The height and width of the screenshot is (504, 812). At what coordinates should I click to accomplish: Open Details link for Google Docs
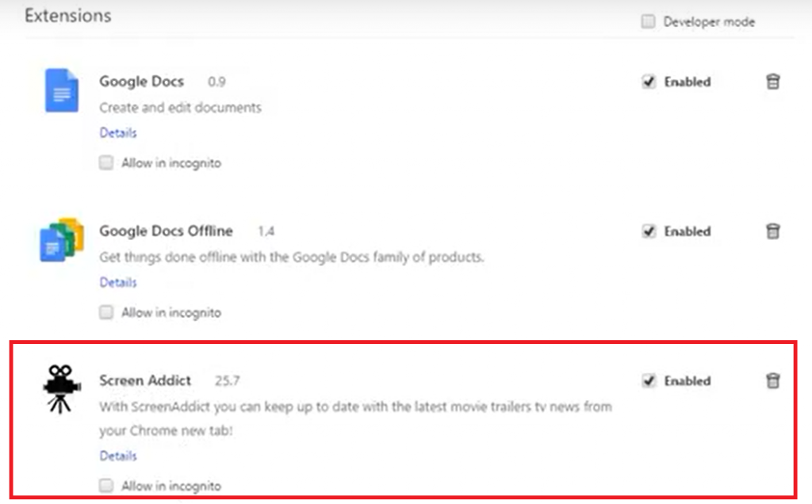[118, 132]
